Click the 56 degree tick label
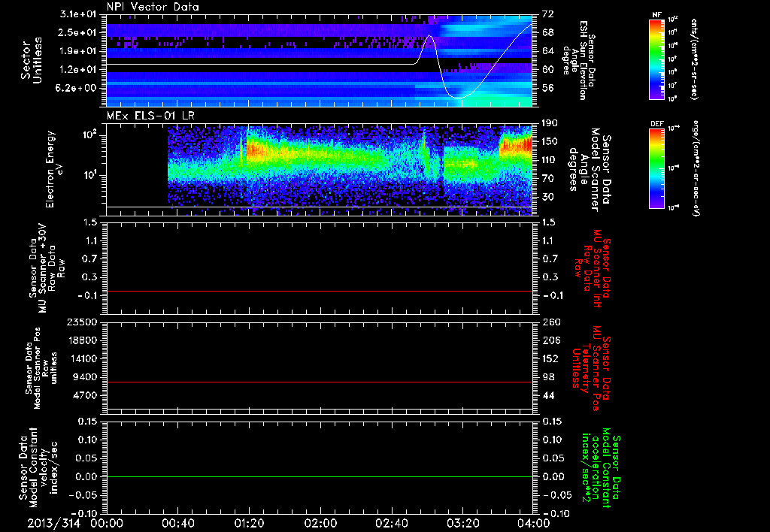Image resolution: width=770 pixels, height=532 pixels. pos(547,88)
